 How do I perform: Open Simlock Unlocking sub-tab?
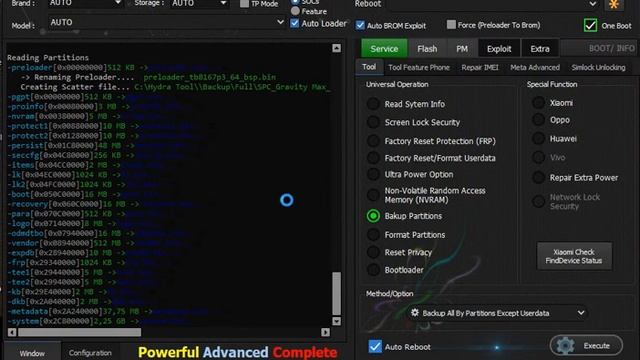click(x=598, y=67)
